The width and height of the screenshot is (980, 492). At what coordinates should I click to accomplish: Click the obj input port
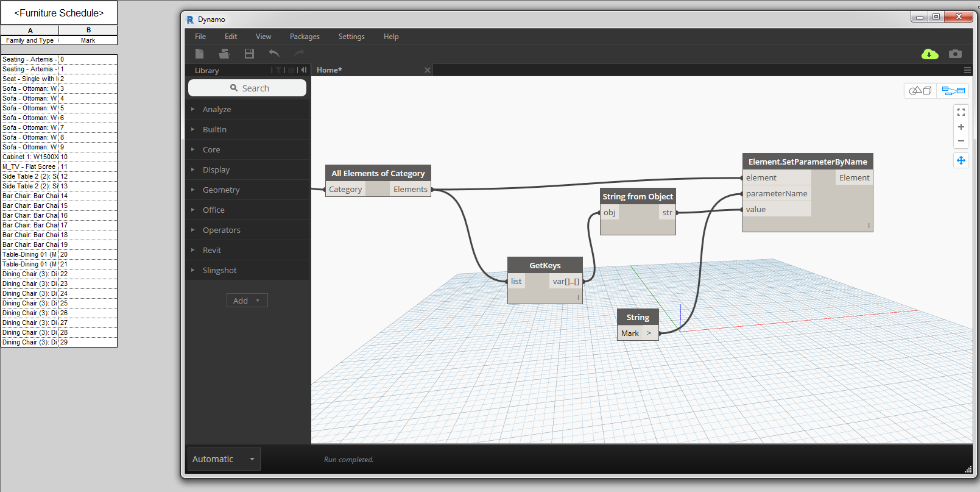tap(609, 212)
